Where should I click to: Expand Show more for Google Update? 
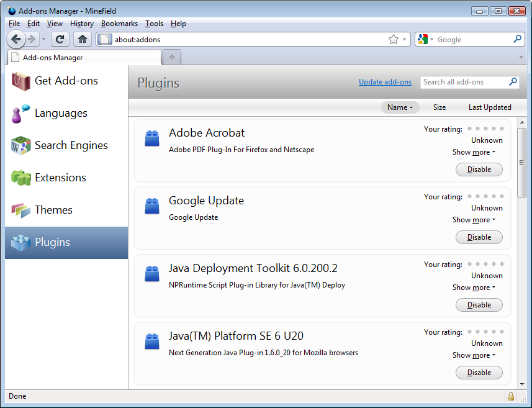(474, 220)
